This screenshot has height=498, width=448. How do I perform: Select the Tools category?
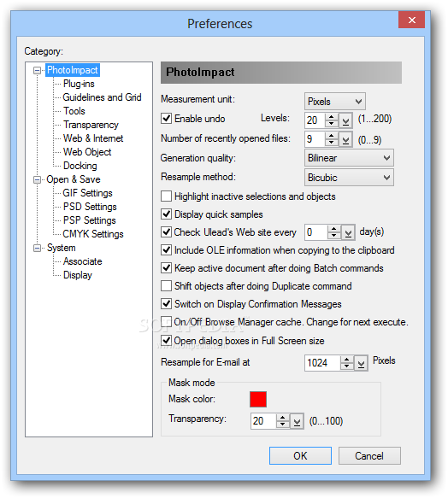tap(74, 111)
